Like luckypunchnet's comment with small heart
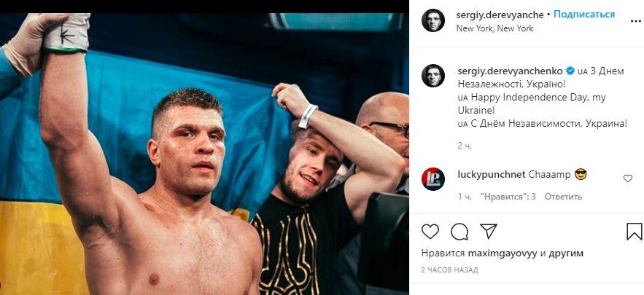The height and width of the screenshot is (295, 644). (627, 178)
